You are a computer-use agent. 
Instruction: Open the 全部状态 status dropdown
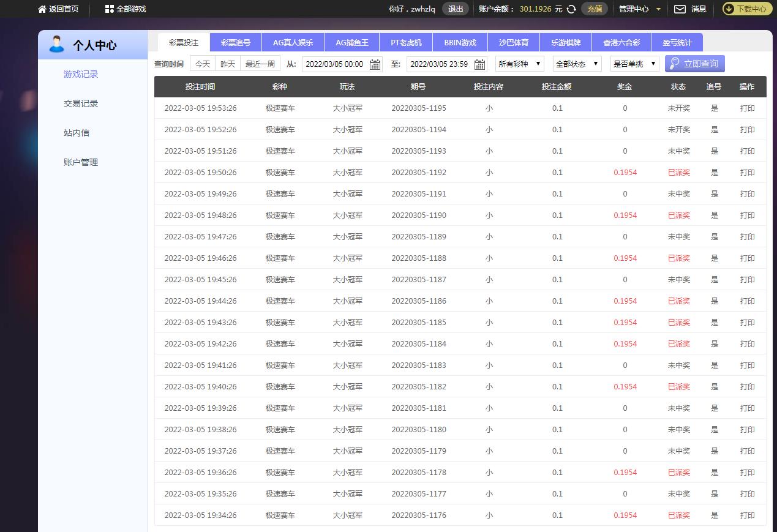[x=577, y=64]
